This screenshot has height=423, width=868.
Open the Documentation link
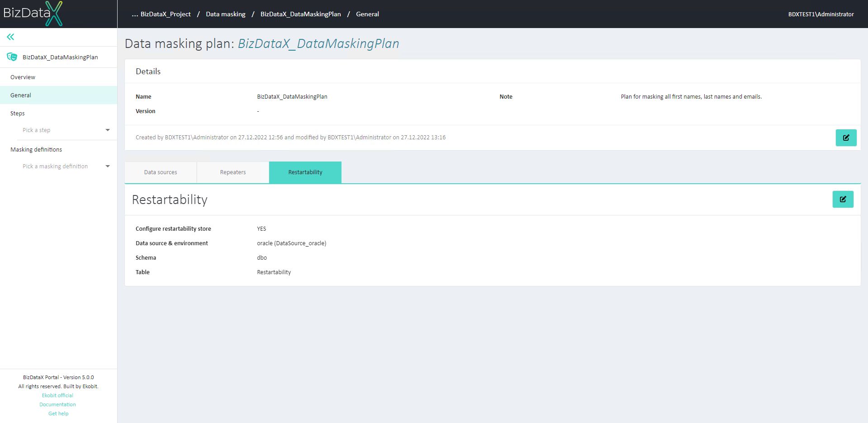[x=57, y=404]
